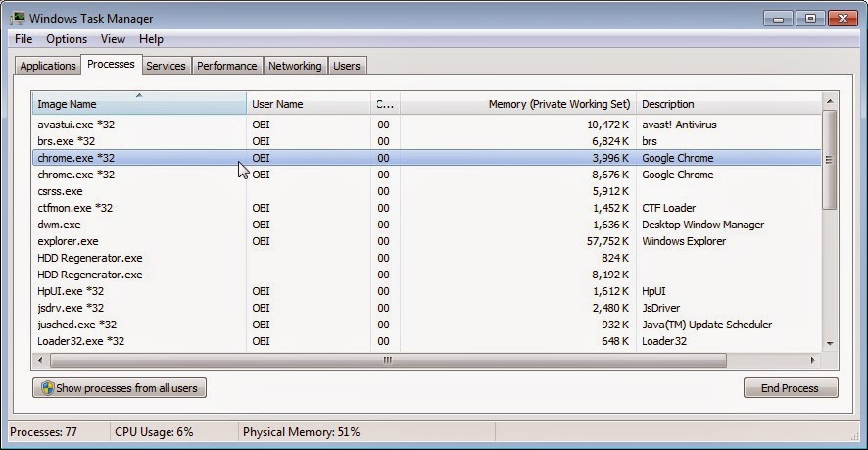Click the JsDriver description cell
The image size is (868, 450).
coord(661,308)
